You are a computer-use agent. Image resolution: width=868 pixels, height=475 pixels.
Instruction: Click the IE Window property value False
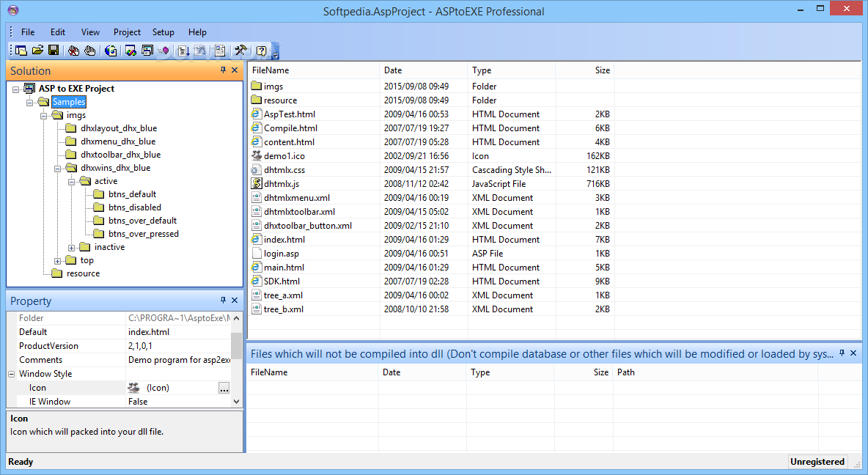138,402
